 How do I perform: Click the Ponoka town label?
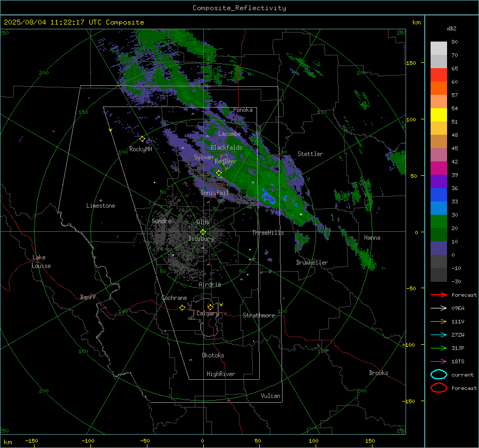coord(243,110)
